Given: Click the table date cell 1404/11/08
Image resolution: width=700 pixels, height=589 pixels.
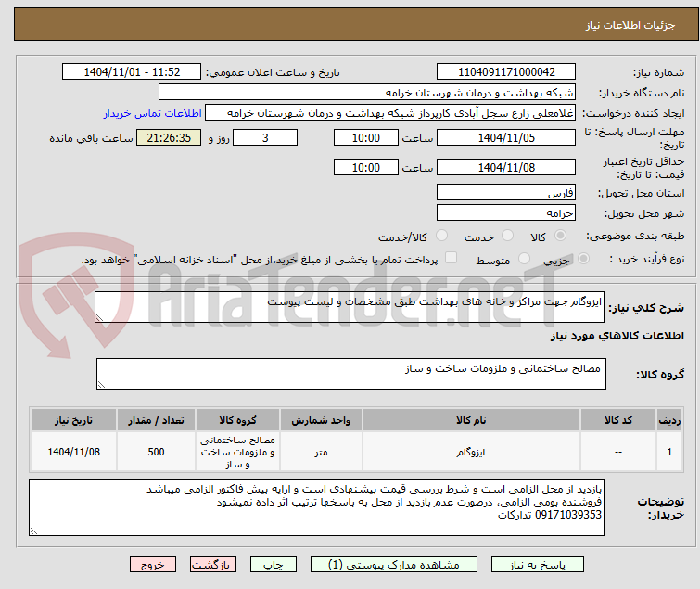Looking at the screenshot, I should pyautogui.click(x=73, y=452).
